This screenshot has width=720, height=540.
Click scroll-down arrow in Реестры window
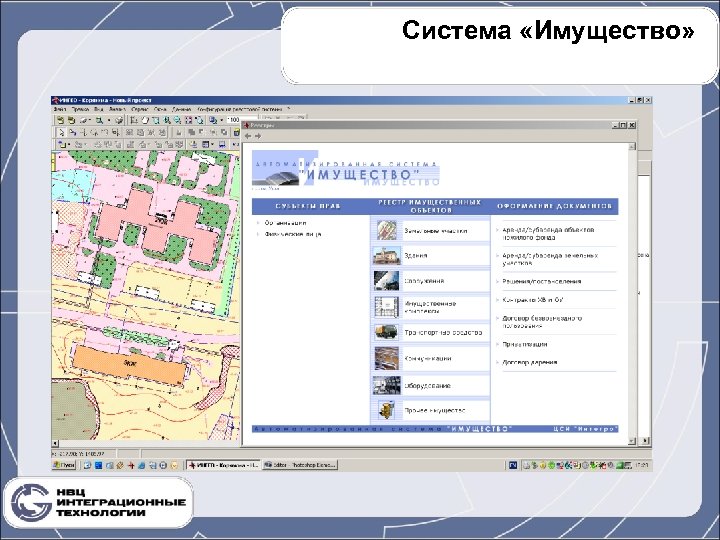(x=632, y=441)
